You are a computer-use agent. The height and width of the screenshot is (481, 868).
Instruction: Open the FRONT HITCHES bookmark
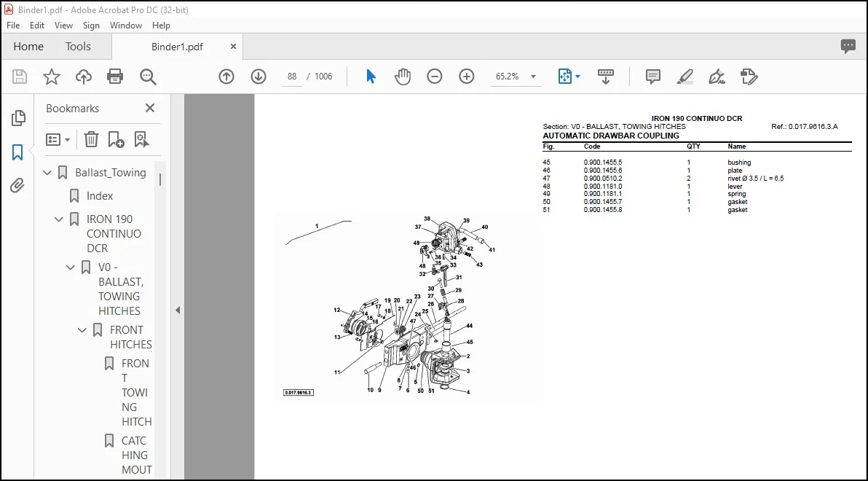click(131, 337)
